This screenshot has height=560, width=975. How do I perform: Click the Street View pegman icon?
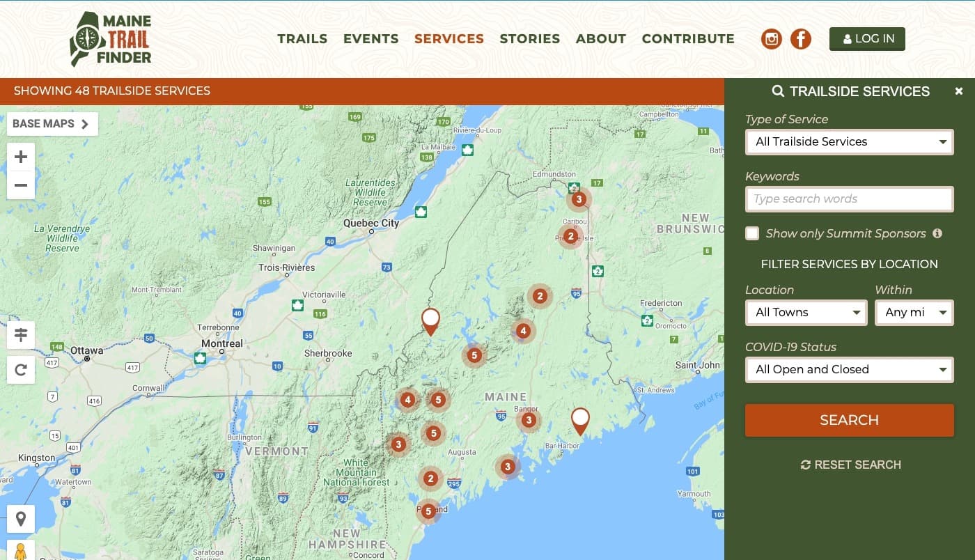(x=21, y=550)
